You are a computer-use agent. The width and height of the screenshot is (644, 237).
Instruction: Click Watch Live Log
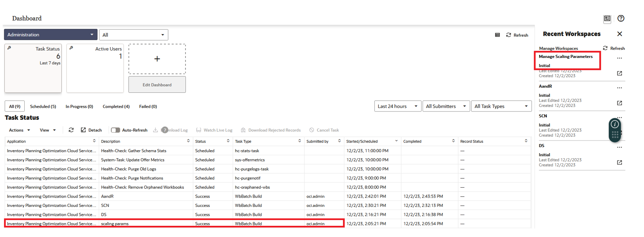(x=214, y=130)
